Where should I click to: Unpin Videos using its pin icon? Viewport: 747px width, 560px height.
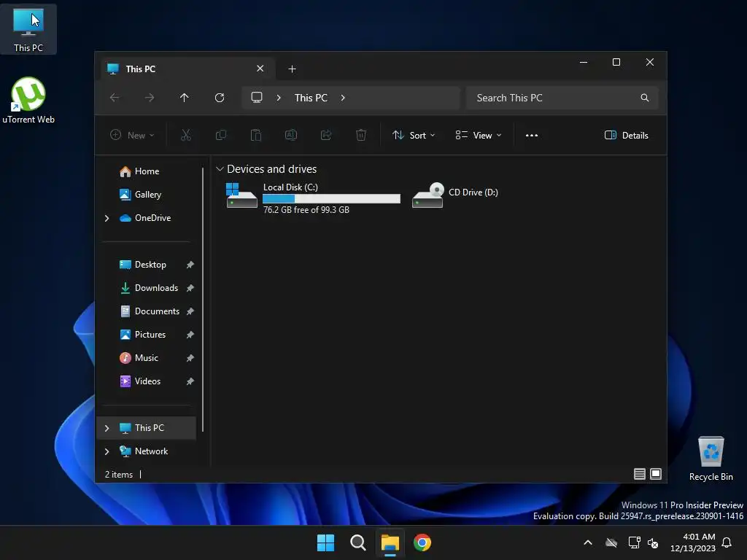(x=190, y=381)
